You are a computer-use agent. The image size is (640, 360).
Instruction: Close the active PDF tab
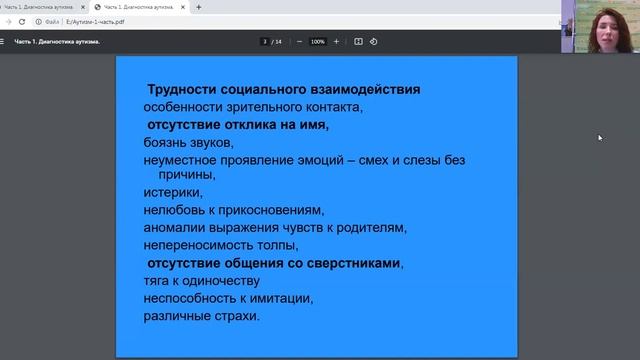tap(183, 7)
